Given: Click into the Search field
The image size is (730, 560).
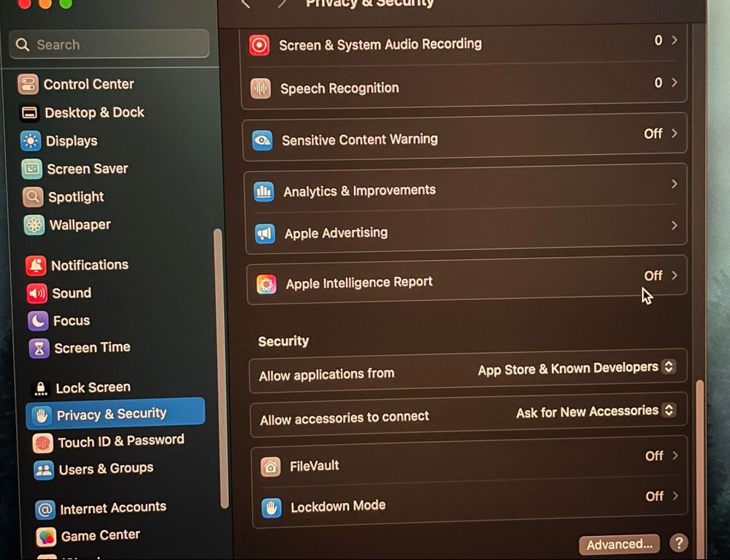Looking at the screenshot, I should click(x=109, y=45).
